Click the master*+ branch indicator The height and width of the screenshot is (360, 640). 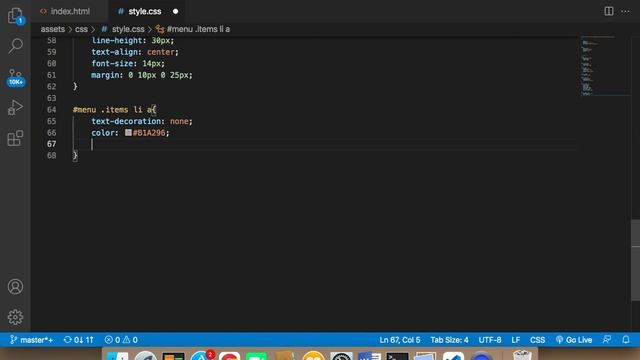point(32,340)
